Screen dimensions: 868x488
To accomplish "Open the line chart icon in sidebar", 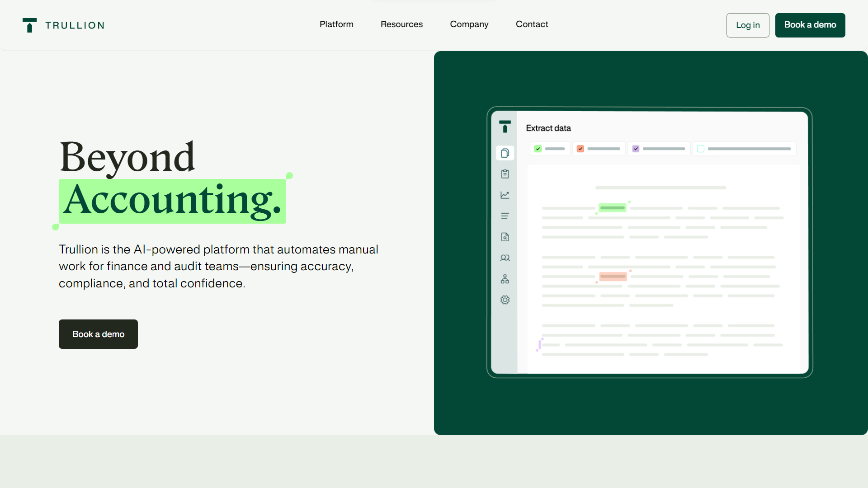I will pyautogui.click(x=505, y=195).
